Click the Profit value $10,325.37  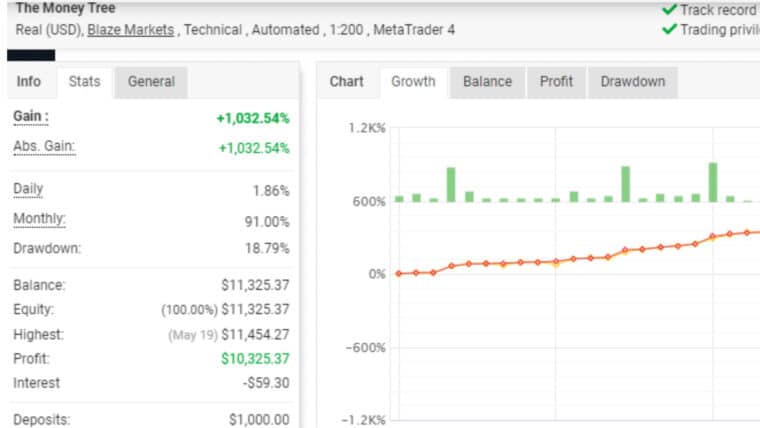[x=255, y=359]
